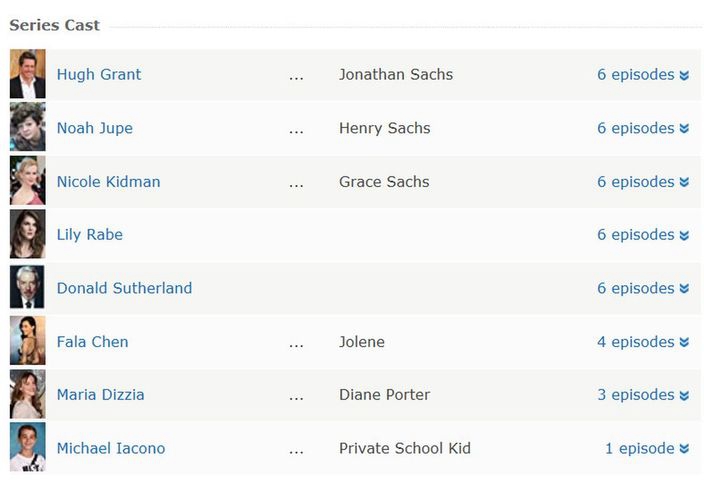Expand Fala Chen's 4 episodes list
Screen dimensions: 704x483
click(x=643, y=342)
